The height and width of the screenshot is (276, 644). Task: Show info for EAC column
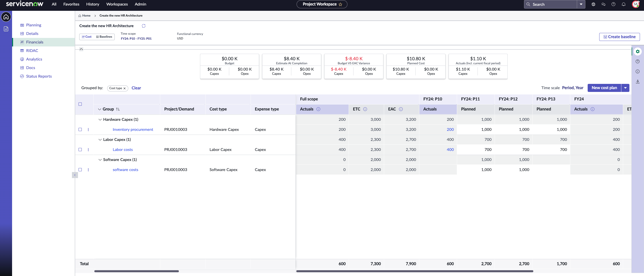coord(401,109)
